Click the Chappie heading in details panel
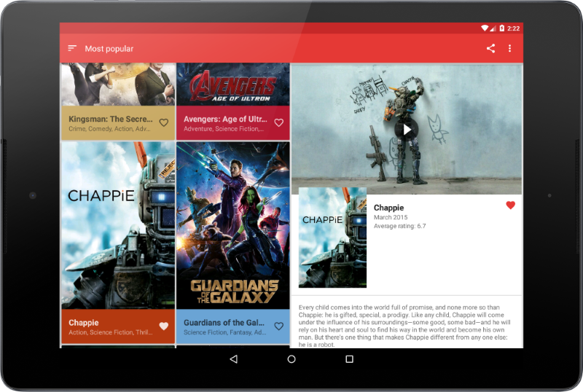583x392 pixels. click(x=388, y=208)
